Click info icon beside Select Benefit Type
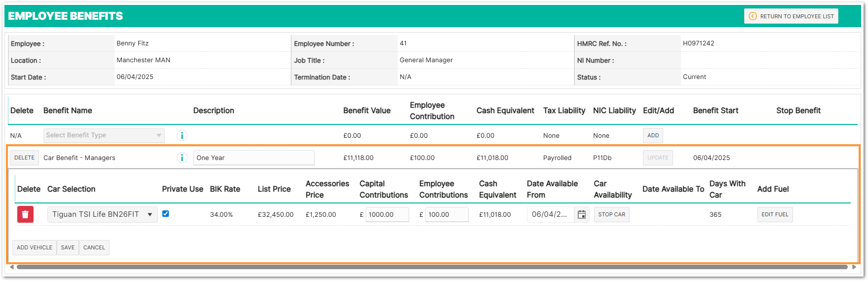Viewport: 868px width, 281px height. 182,135
